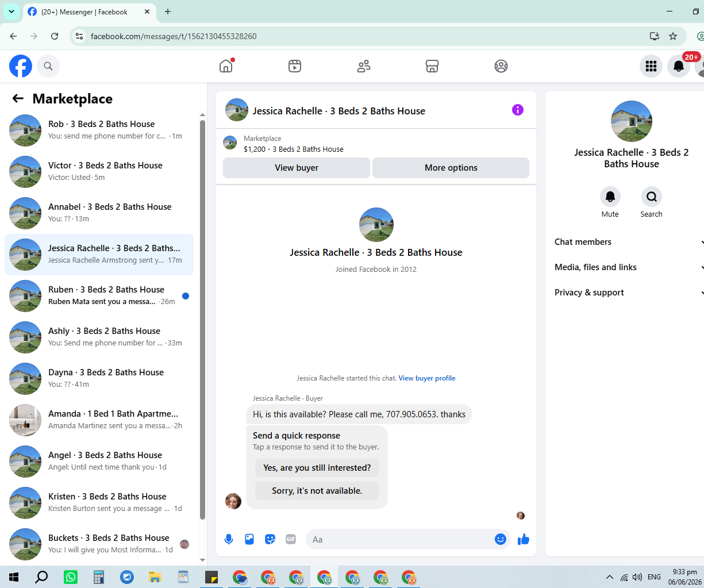Image resolution: width=704 pixels, height=588 pixels.
Task: Open WhatsApp from the taskbar
Action: [x=71, y=577]
